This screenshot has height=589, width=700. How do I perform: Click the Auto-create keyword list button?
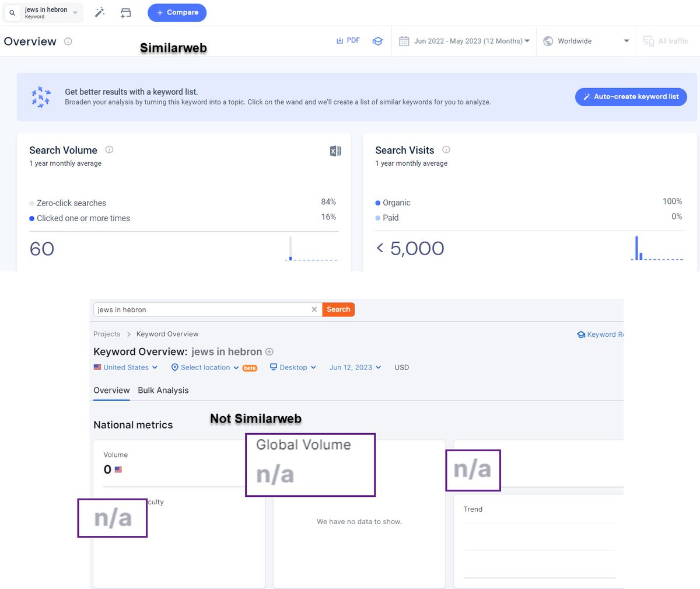[x=631, y=97]
